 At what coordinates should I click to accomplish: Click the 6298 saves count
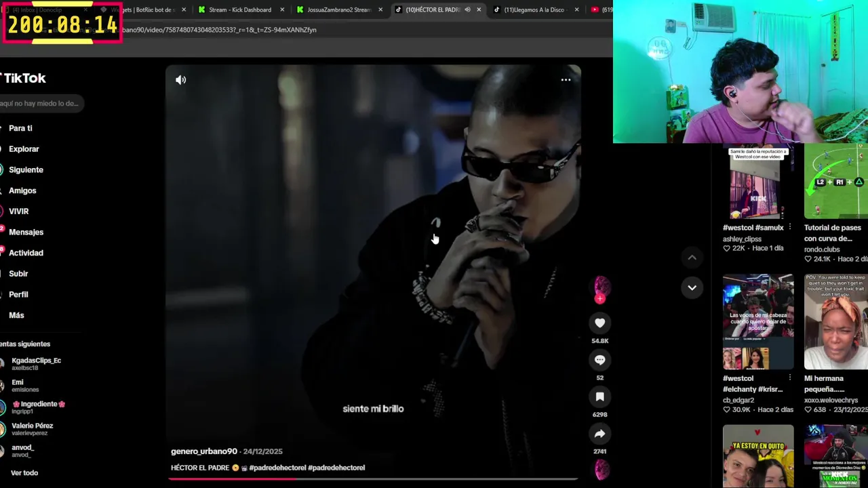tap(599, 414)
